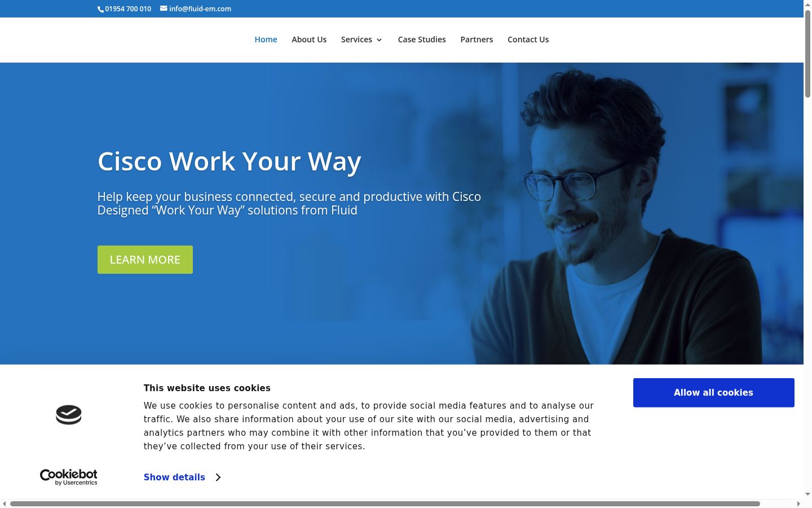This screenshot has height=508, width=812.
Task: Click the phone icon beside 01954 700 010
Action: coord(100,9)
